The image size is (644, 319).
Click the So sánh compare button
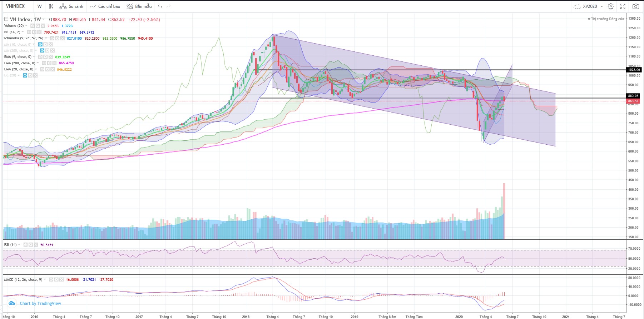[71, 6]
